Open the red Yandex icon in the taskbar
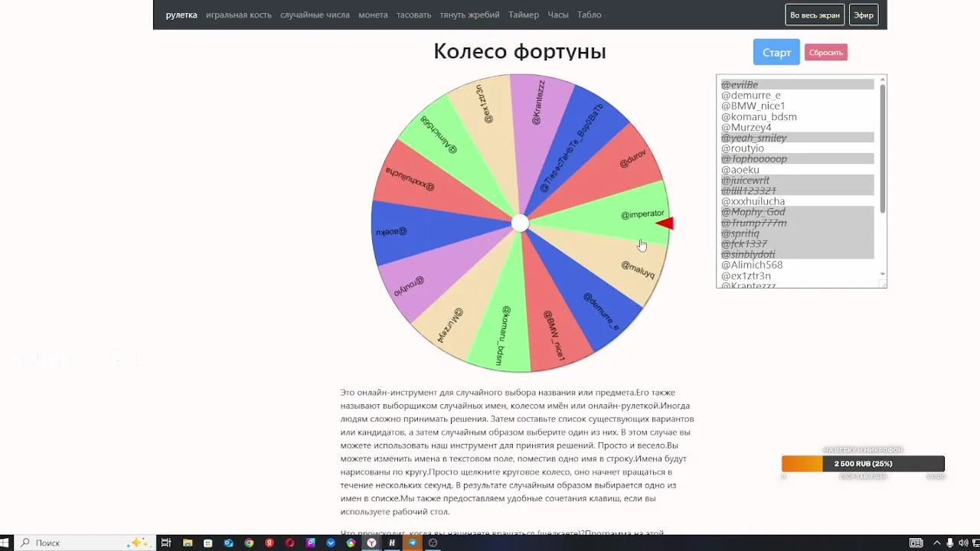 [269, 543]
